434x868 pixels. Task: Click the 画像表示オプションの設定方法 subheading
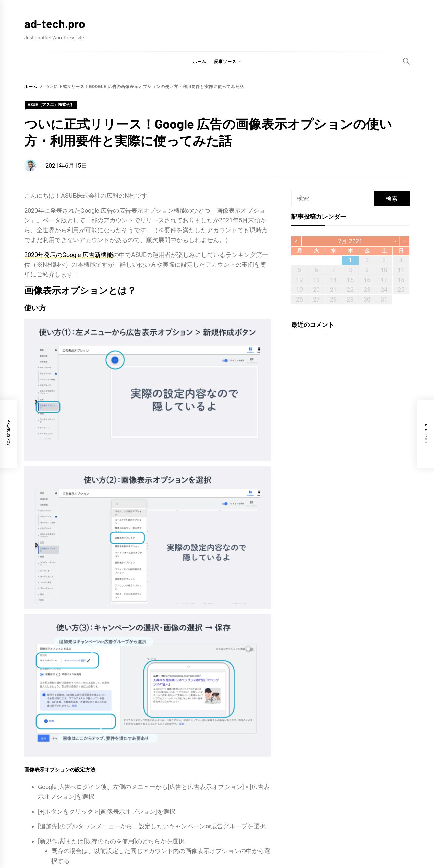60,770
